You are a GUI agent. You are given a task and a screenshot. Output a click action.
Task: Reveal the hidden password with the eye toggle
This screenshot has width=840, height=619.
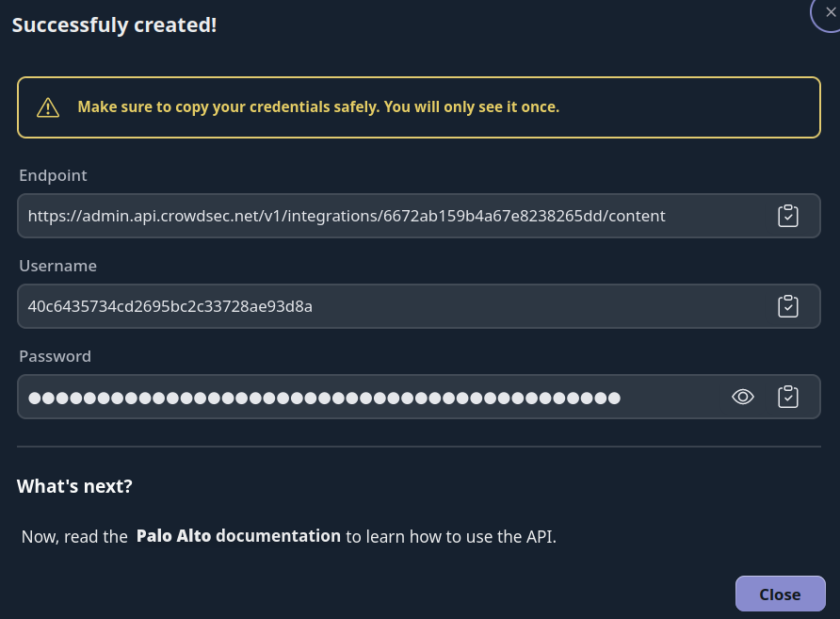click(x=743, y=397)
